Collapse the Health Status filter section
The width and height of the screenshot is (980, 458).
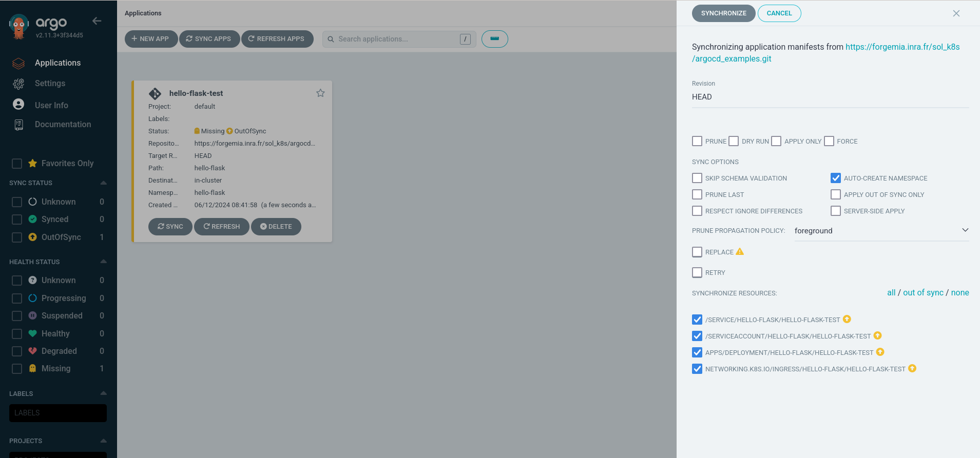[103, 262]
